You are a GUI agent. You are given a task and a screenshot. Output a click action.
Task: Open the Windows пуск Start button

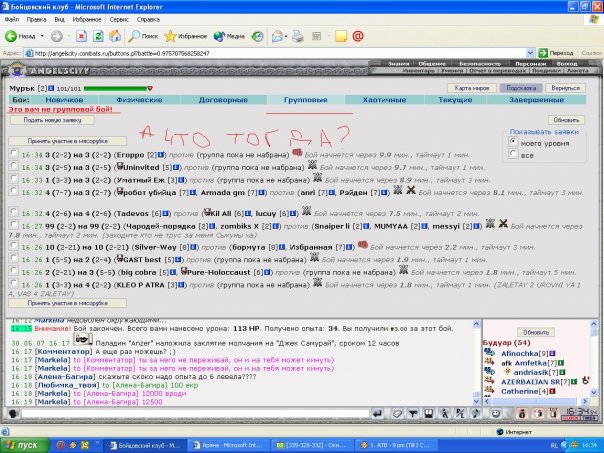(x=25, y=445)
